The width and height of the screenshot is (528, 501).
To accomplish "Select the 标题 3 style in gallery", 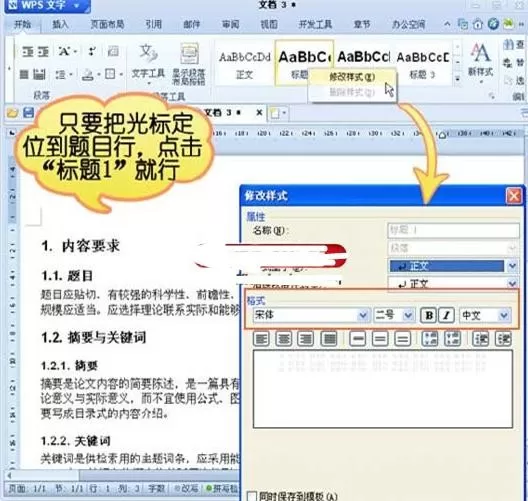I will [423, 64].
